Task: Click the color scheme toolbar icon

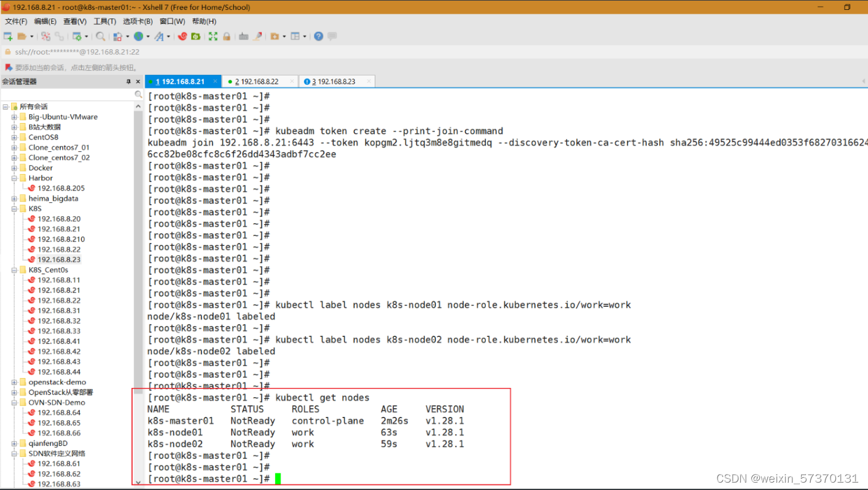Action: (x=118, y=36)
